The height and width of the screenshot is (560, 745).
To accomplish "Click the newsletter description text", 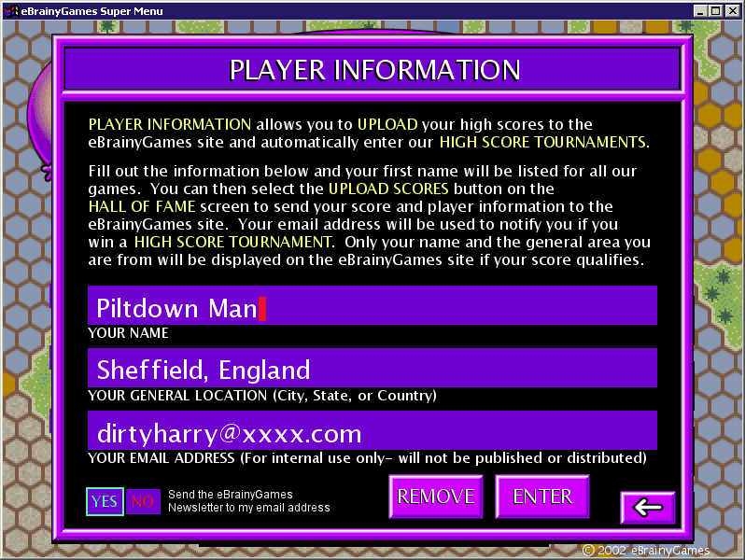I will (249, 501).
